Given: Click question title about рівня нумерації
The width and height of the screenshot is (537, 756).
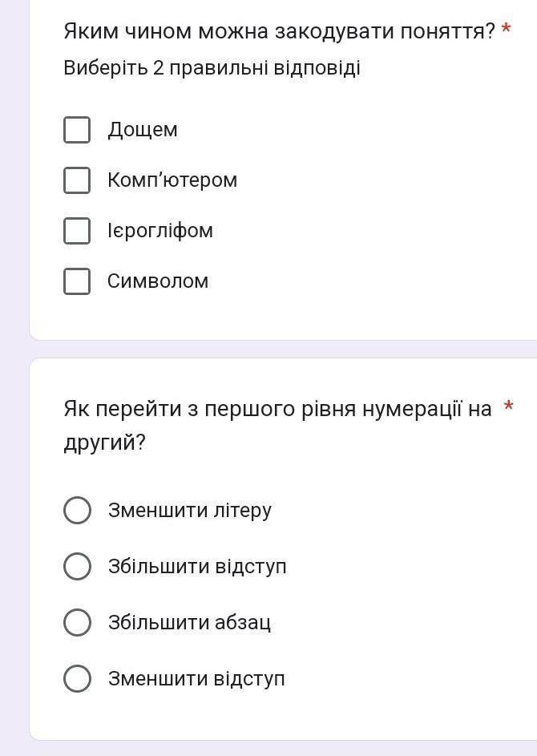Looking at the screenshot, I should click(x=277, y=426).
